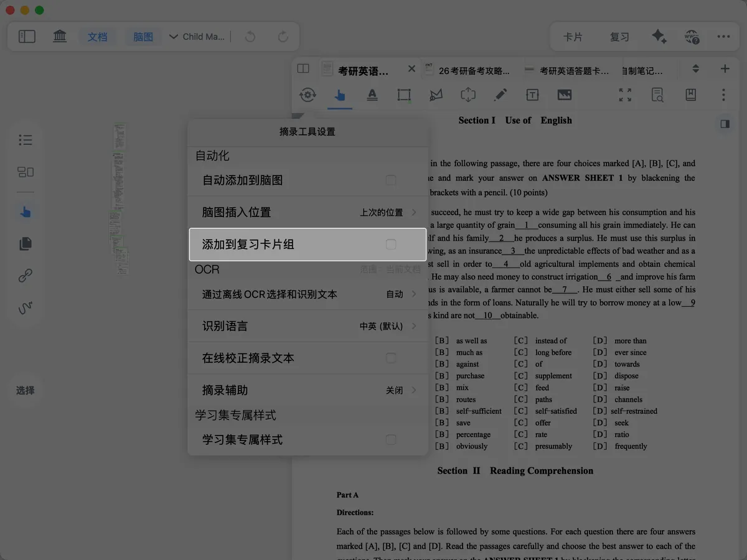The image size is (747, 560).
Task: Click the redo arrow icon
Action: pyautogui.click(x=283, y=37)
